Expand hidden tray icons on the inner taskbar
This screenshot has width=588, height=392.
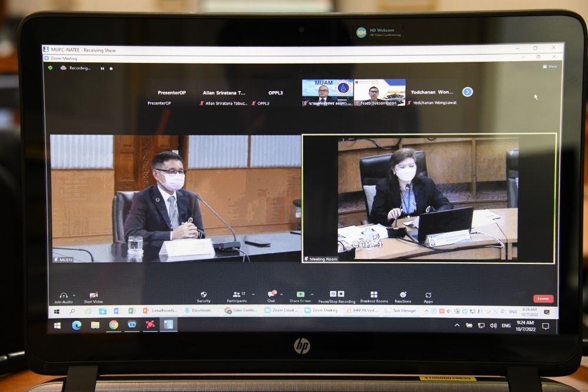[x=426, y=311]
